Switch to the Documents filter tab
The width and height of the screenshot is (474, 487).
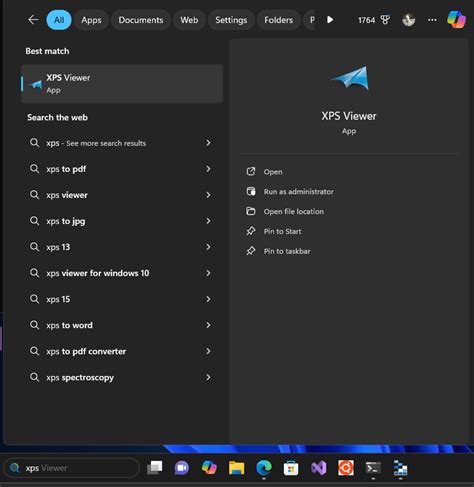(141, 20)
